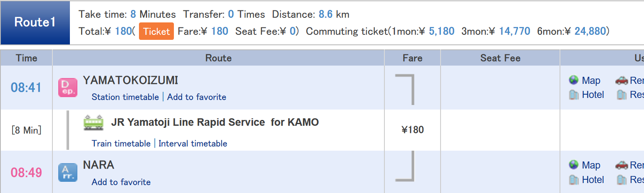Add Nara to favorite

(x=121, y=182)
